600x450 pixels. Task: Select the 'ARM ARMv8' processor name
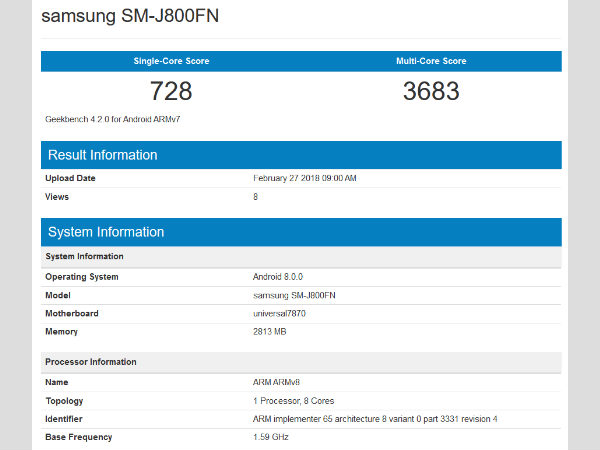point(276,382)
